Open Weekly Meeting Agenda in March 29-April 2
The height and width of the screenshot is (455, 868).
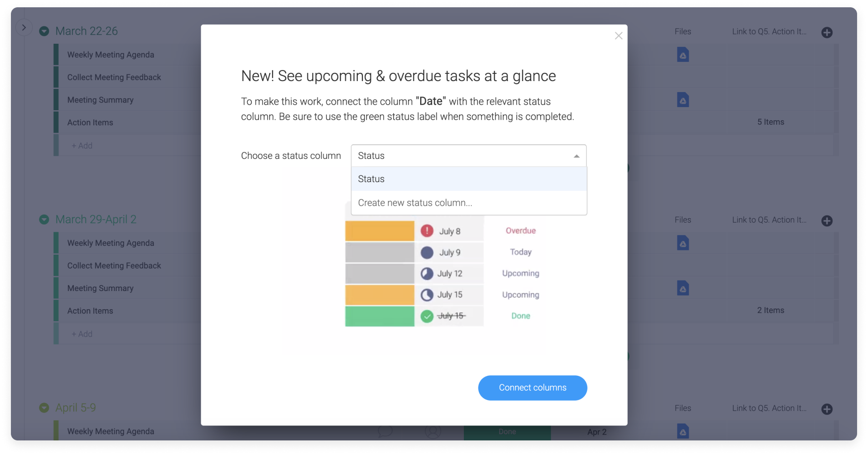(x=111, y=243)
